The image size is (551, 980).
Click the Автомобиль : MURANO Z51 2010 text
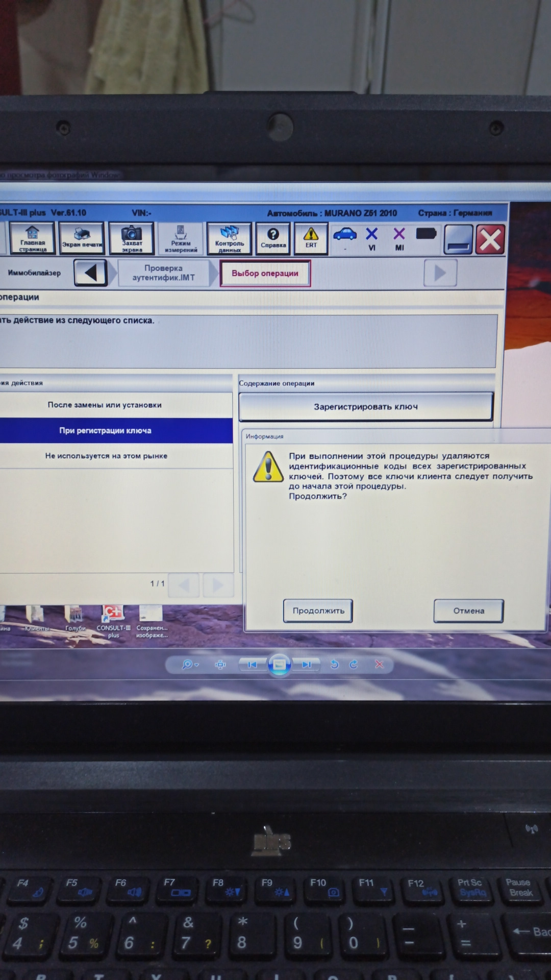[332, 213]
